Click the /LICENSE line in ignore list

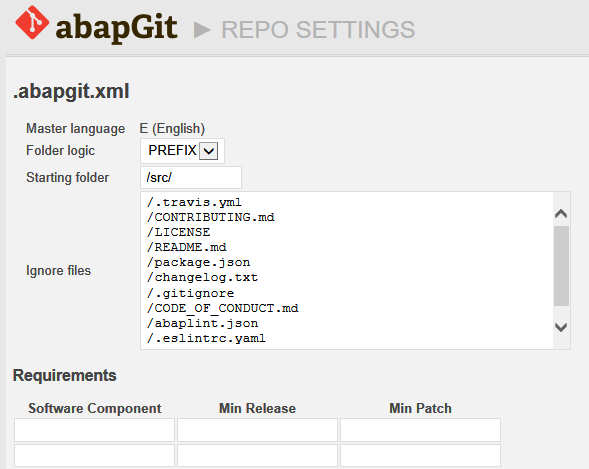(x=178, y=232)
